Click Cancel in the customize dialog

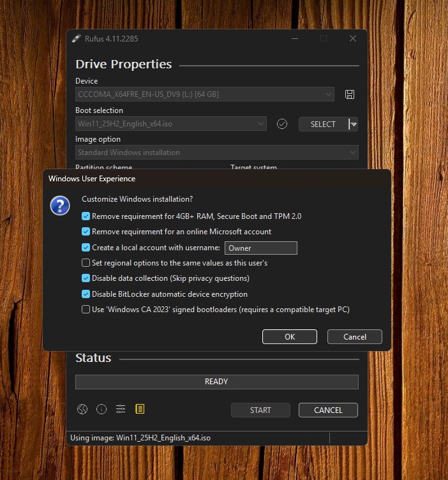point(354,336)
